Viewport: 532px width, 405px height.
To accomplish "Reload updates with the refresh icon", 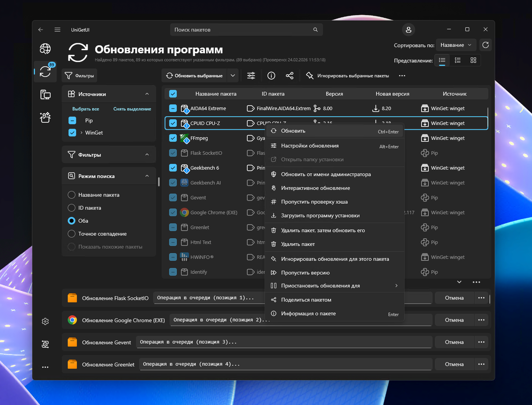I will click(x=485, y=45).
